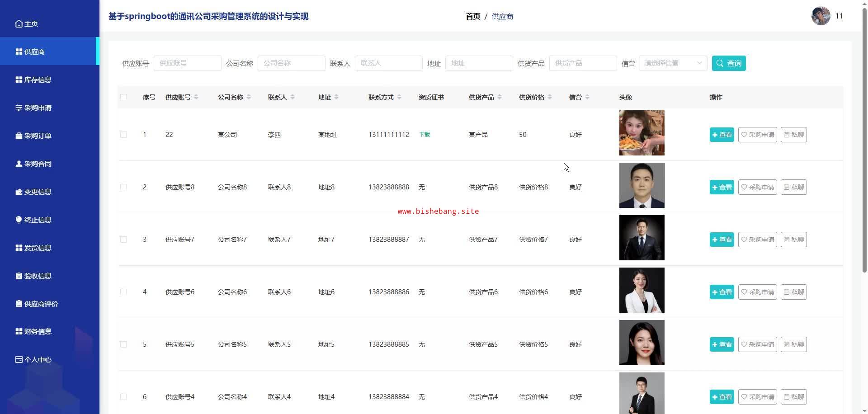Check the box for the 供应账号6 row
This screenshot has height=414, width=868.
click(123, 292)
